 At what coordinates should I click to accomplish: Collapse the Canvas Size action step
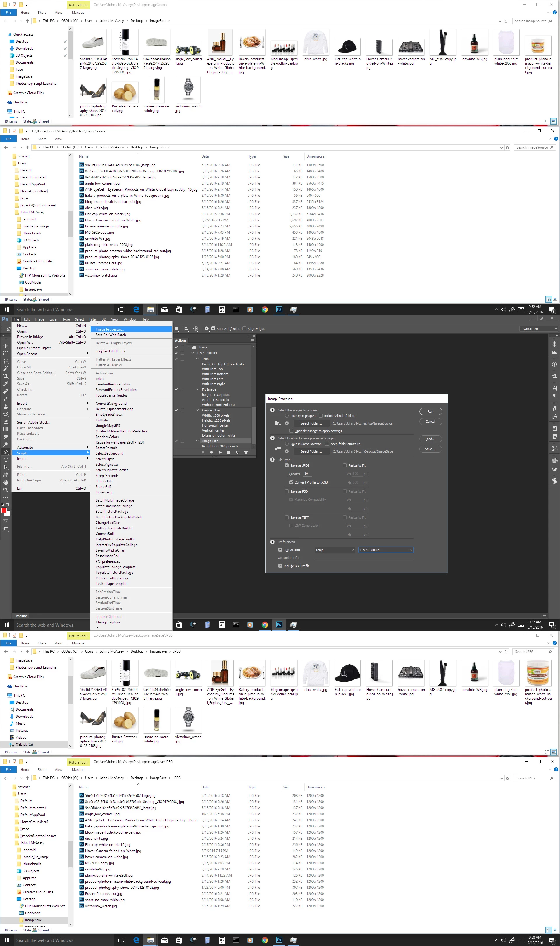pyautogui.click(x=197, y=410)
